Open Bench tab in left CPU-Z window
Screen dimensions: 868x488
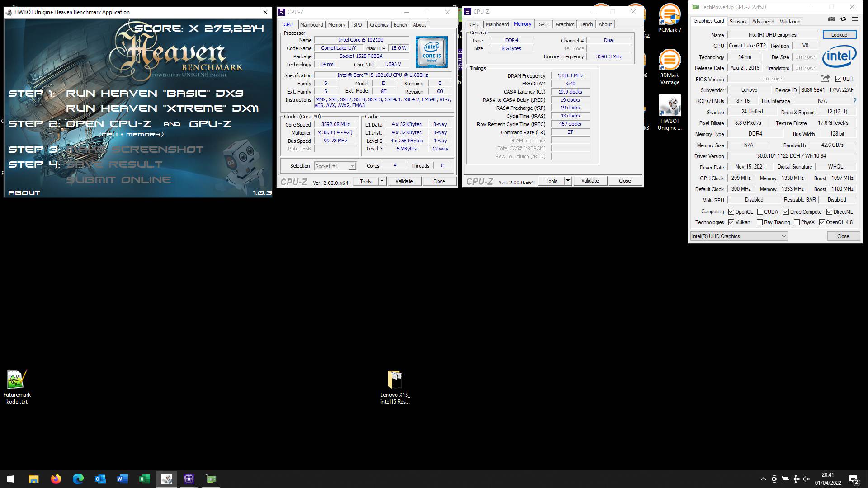pyautogui.click(x=401, y=25)
